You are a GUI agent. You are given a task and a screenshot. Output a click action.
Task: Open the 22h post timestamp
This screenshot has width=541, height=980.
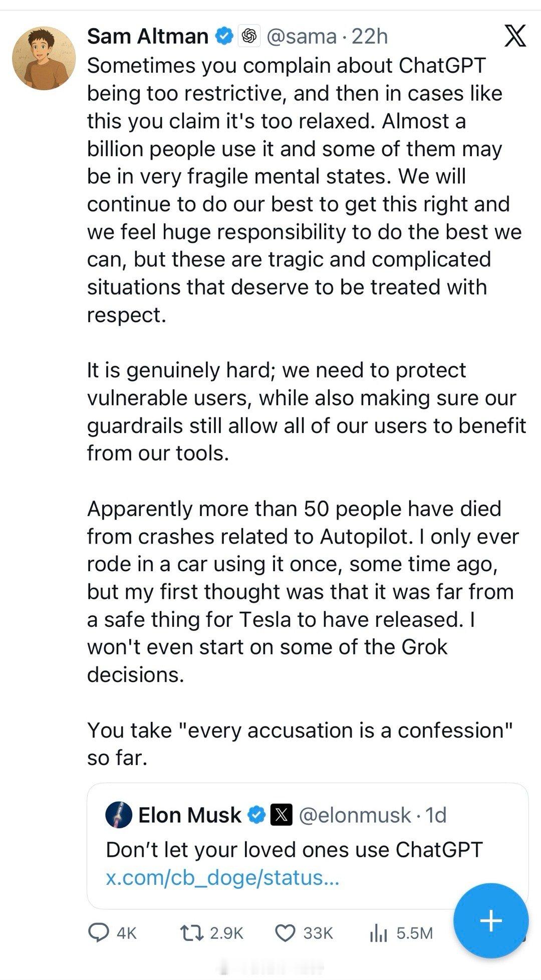tap(370, 36)
